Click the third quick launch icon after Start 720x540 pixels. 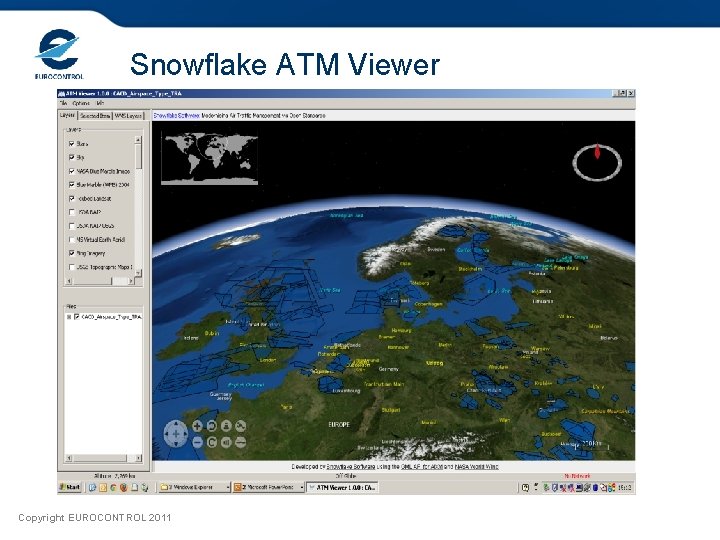click(113, 488)
